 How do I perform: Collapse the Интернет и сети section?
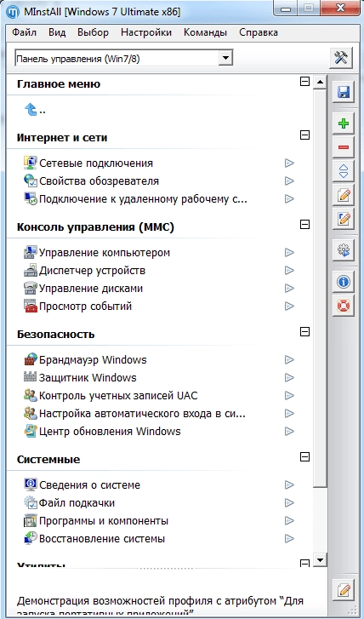coord(304,135)
